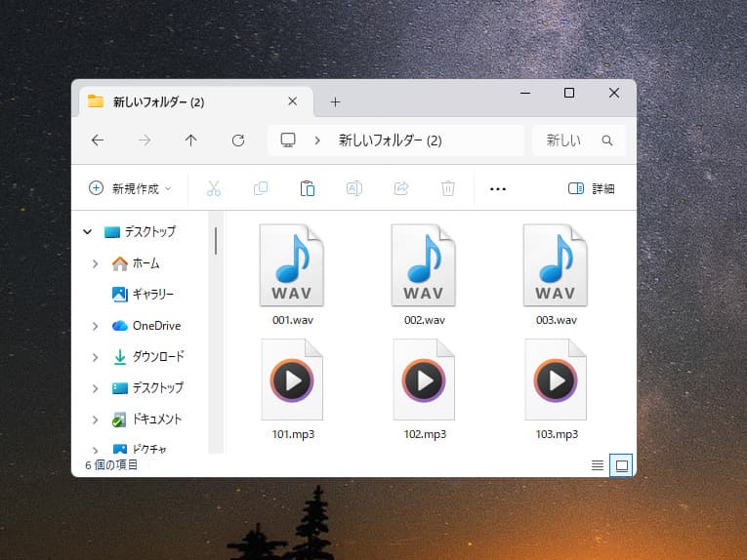Select ギャラリー in navigation pane

pyautogui.click(x=152, y=294)
